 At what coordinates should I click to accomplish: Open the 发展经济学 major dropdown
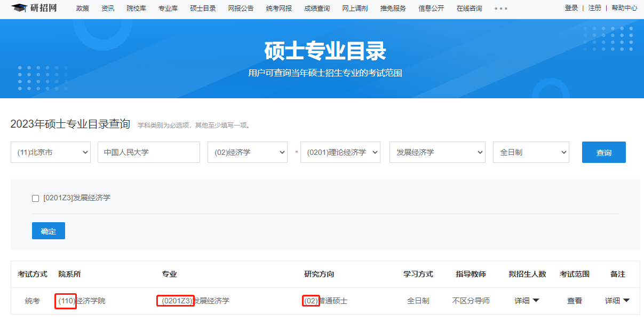pos(438,152)
